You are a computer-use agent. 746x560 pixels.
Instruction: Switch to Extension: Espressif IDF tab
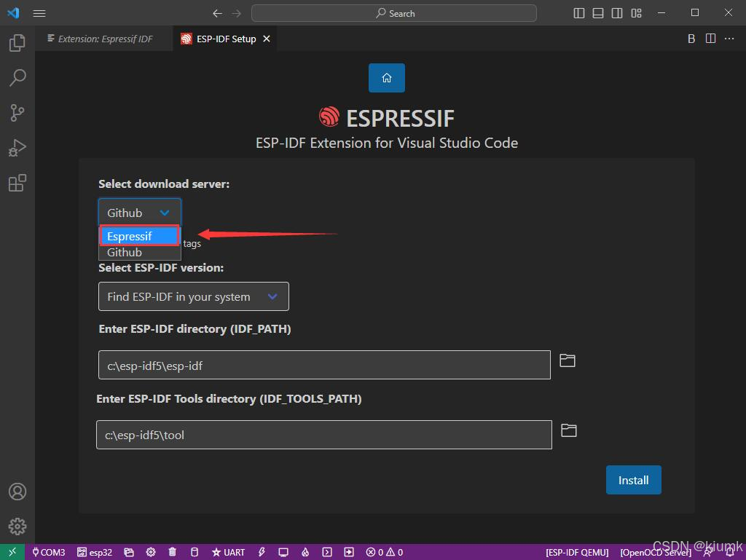click(x=105, y=39)
